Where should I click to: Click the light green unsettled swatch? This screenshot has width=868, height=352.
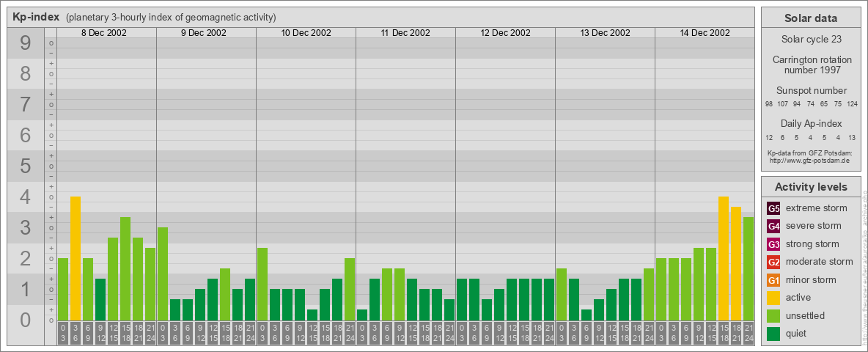pos(773,315)
